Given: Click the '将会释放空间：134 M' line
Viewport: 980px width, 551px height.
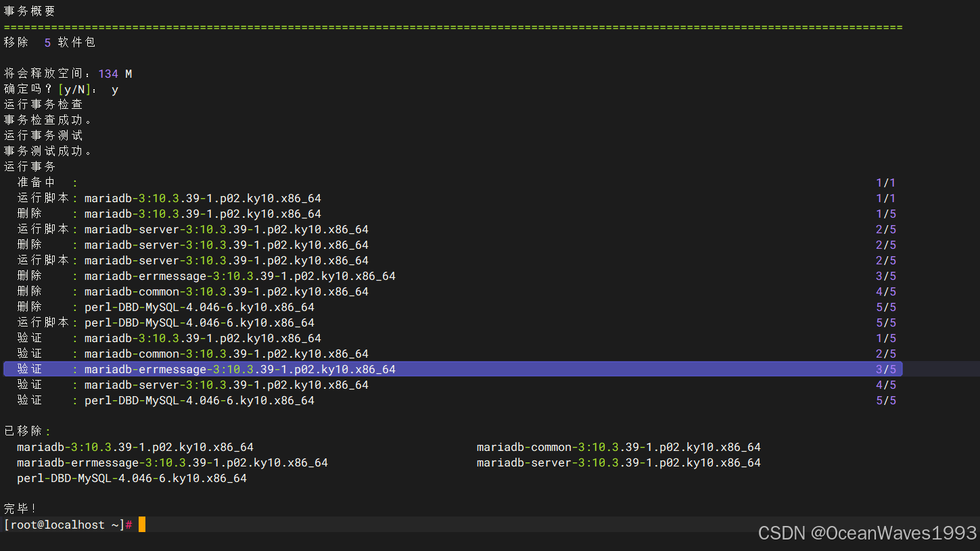Looking at the screenshot, I should [x=68, y=73].
